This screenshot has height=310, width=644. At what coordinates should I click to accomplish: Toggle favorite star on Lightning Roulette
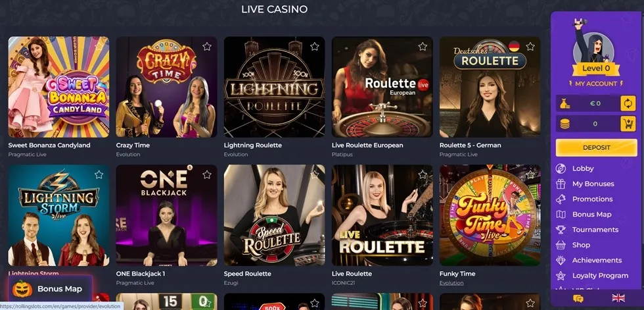click(x=315, y=47)
